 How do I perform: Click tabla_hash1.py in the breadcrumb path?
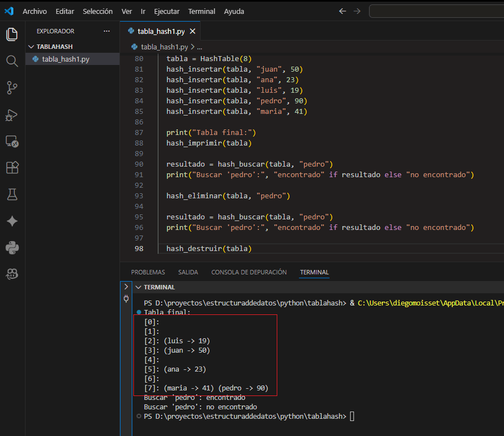point(164,47)
